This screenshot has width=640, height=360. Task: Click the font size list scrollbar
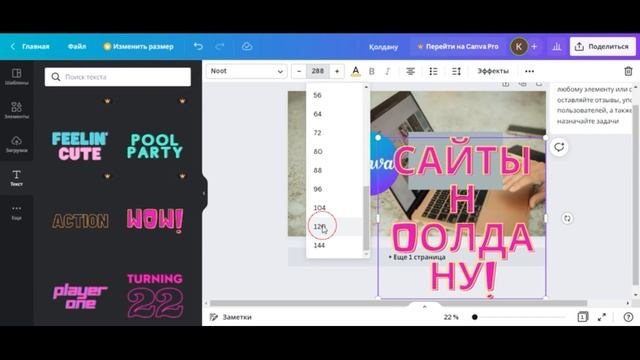366,218
